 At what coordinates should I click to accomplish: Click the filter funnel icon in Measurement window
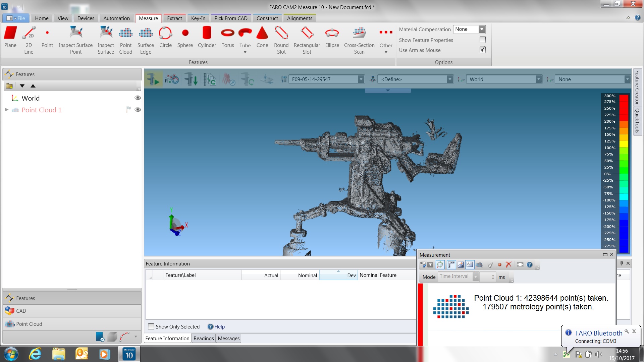click(x=423, y=265)
